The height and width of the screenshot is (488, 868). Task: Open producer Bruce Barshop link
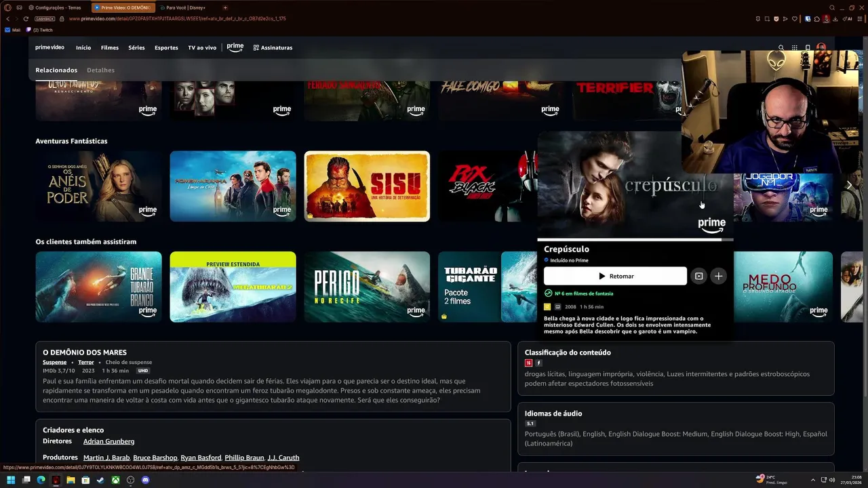tap(155, 457)
